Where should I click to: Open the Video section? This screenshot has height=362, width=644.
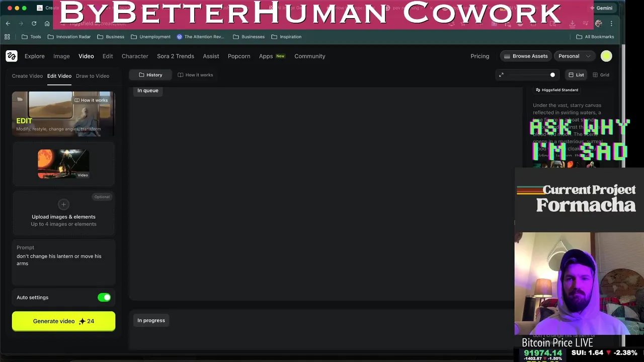(86, 56)
